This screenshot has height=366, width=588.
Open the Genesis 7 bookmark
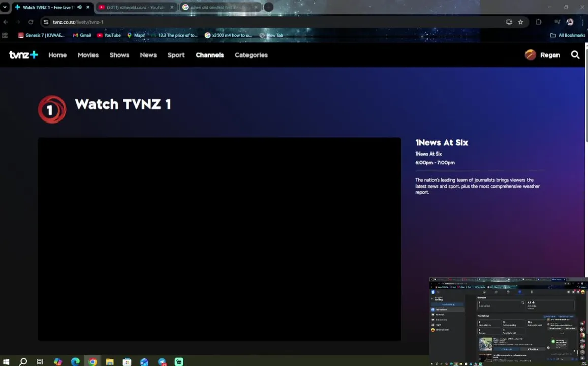click(x=41, y=35)
